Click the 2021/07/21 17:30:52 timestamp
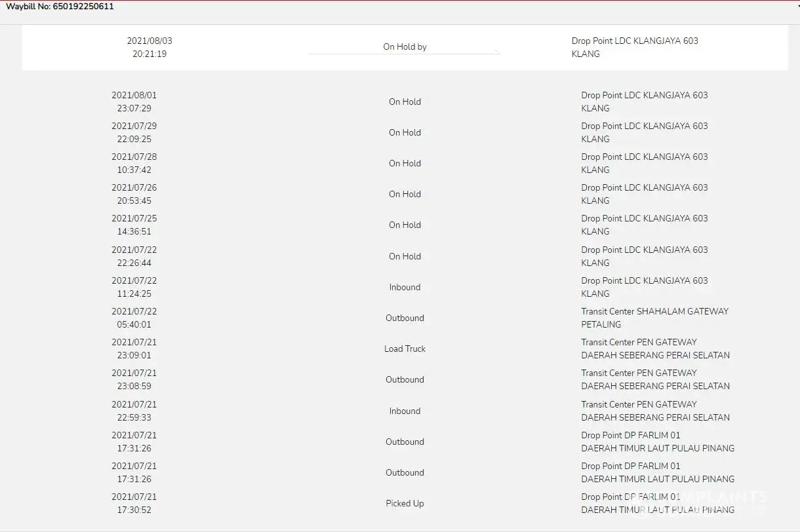 (134, 503)
